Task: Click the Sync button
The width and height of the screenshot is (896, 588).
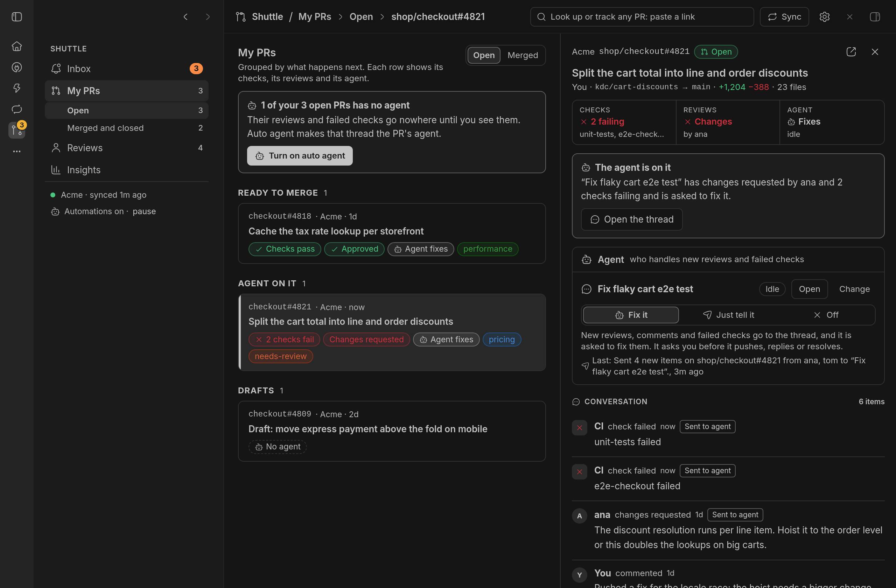Action: tap(784, 16)
